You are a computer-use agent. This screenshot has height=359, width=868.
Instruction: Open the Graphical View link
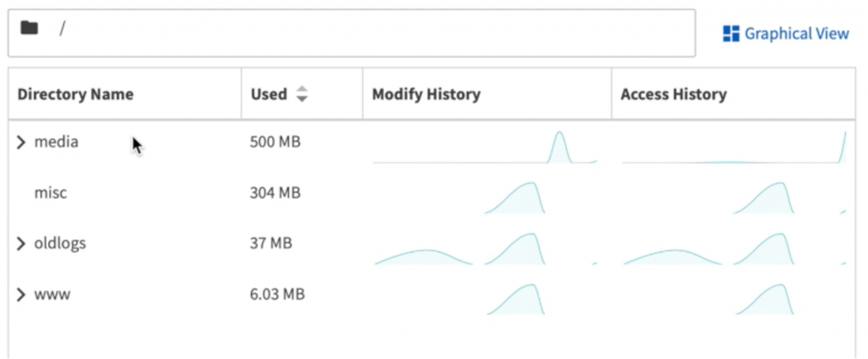point(796,34)
